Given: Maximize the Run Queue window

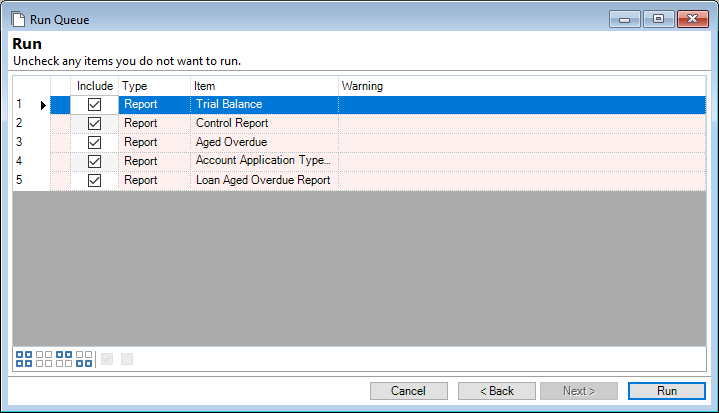Looking at the screenshot, I should pos(658,19).
